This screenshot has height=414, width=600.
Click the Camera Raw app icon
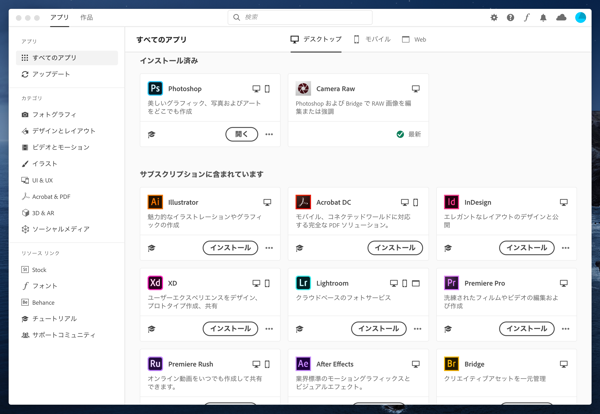click(303, 88)
